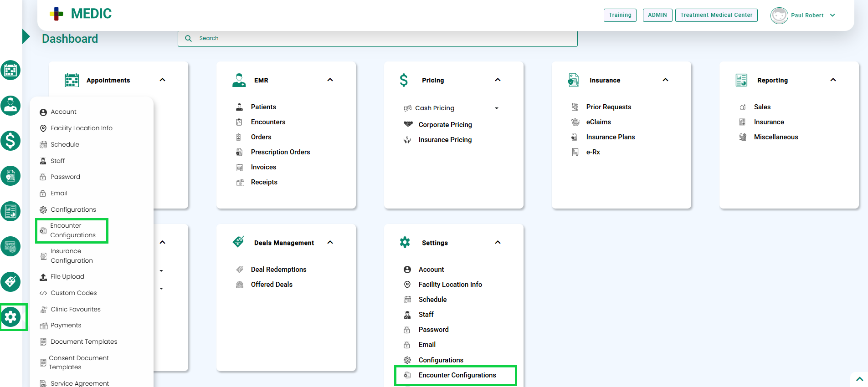Click the Reporting icon in sidebar
The height and width of the screenshot is (387, 868).
(10, 211)
